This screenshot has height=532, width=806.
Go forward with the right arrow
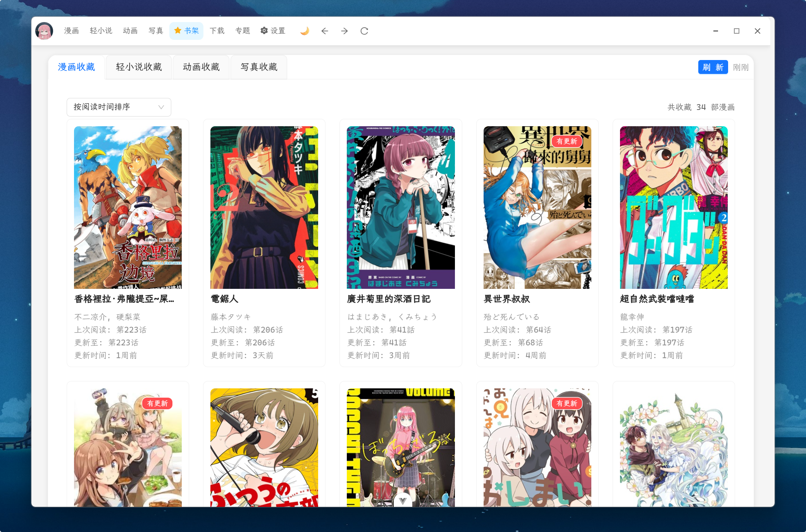pyautogui.click(x=344, y=31)
